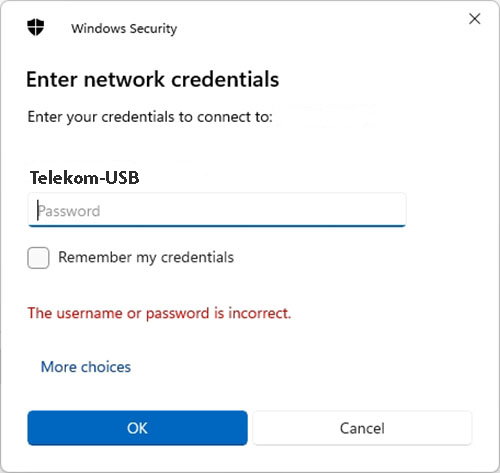
Task: Click the Enter network credentials heading
Action: click(153, 80)
